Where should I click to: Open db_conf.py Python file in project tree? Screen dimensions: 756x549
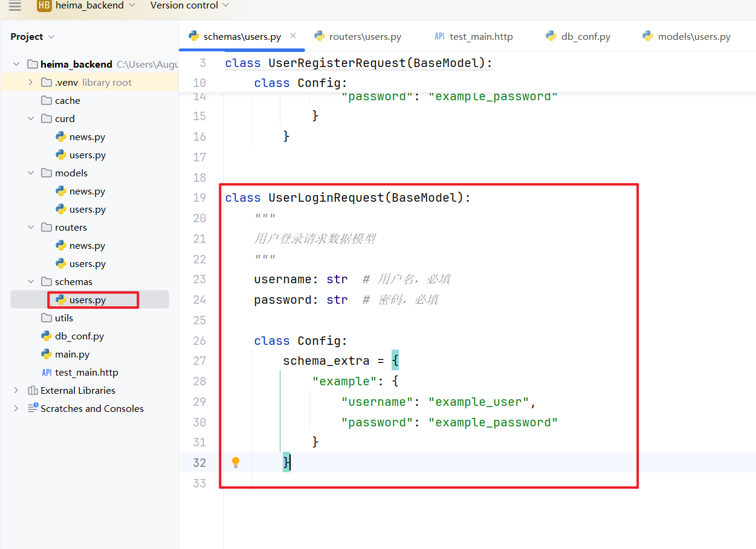(x=79, y=336)
